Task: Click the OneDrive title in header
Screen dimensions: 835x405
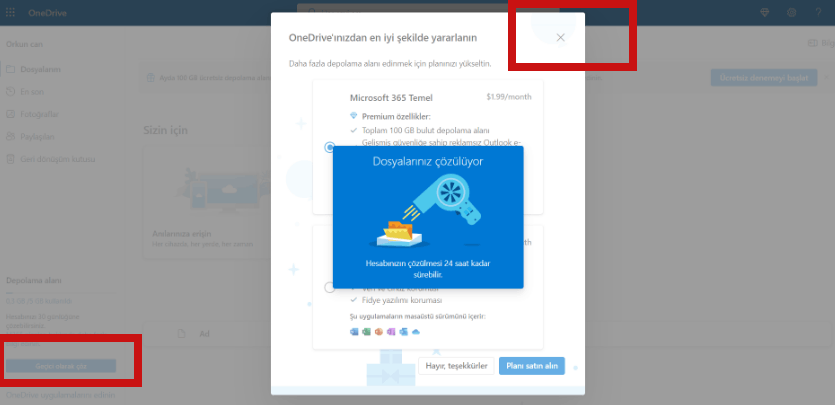Action: tap(47, 13)
